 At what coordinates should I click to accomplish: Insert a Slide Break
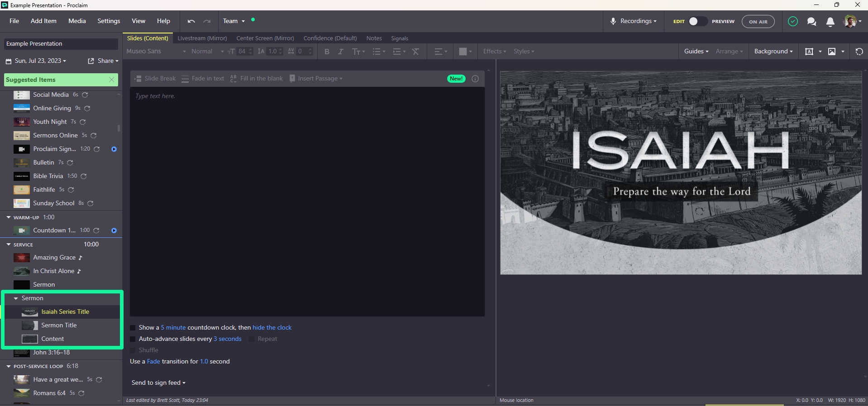[155, 79]
